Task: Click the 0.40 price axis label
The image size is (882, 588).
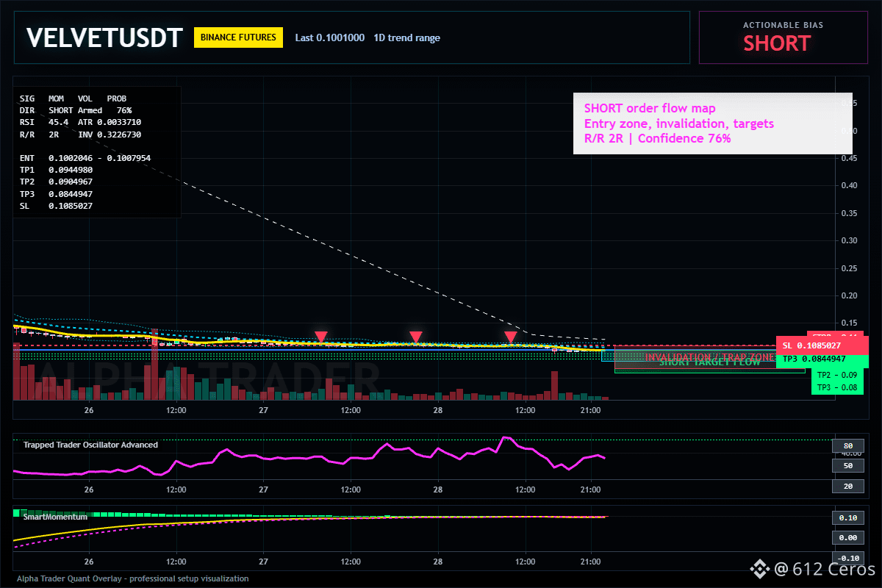Action: coord(848,185)
